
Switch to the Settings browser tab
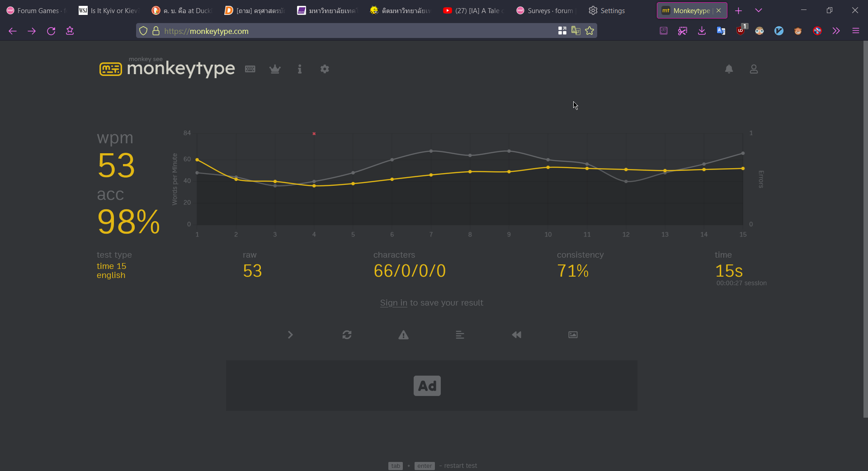[607, 10]
